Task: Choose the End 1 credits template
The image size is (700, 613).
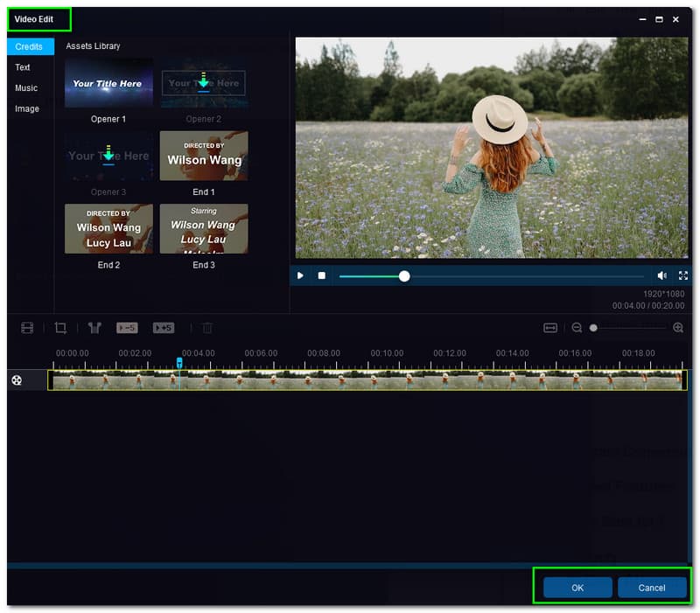Action: (x=204, y=156)
